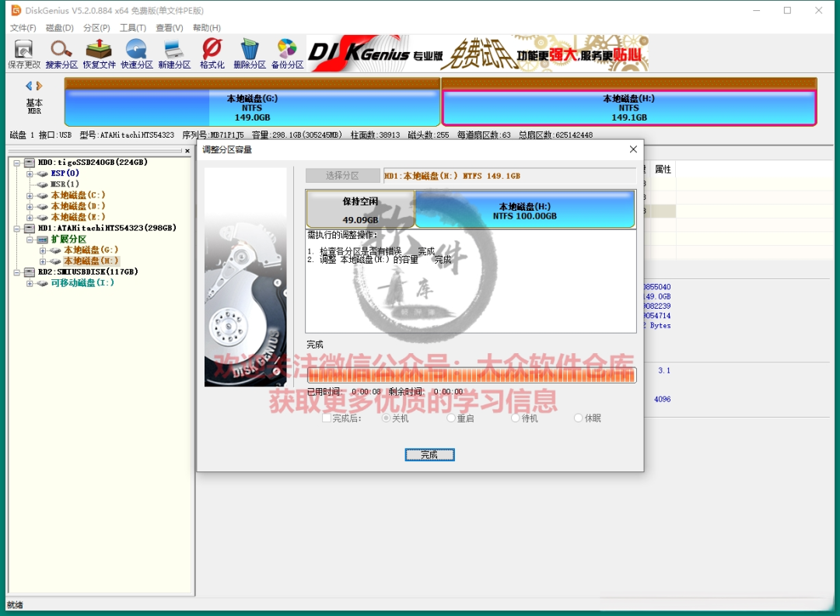This screenshot has height=616, width=840.
Task: Click the Finish (完成) button
Action: pos(429,455)
